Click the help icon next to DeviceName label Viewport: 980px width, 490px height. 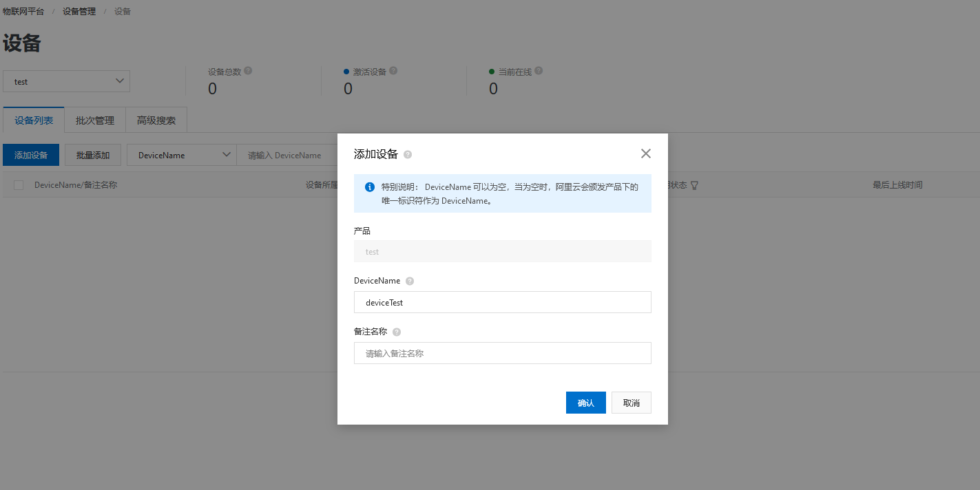pyautogui.click(x=410, y=281)
